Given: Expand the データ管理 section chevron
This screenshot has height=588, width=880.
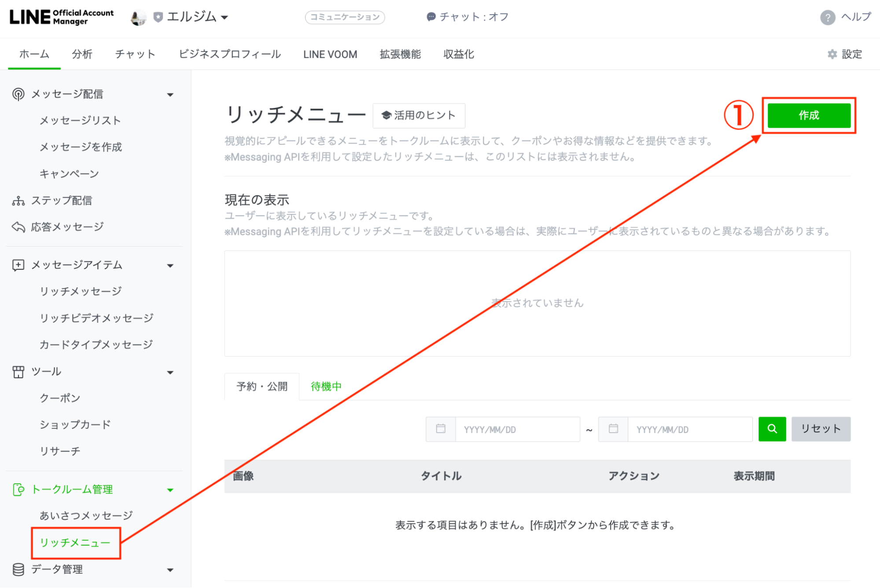Looking at the screenshot, I should [170, 569].
